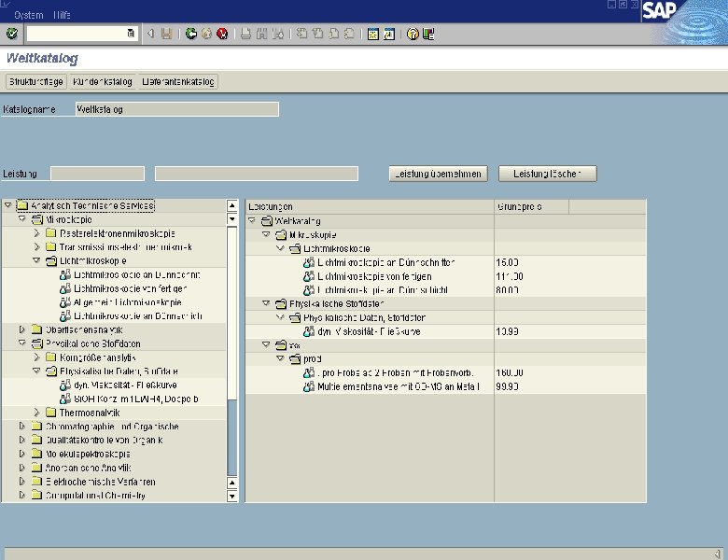Expand the Chromatographie und Organische folder
The image size is (728, 560).
click(x=21, y=427)
